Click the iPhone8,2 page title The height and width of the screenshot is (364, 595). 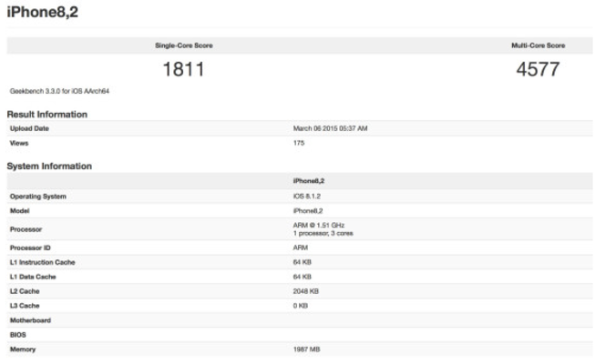point(43,12)
